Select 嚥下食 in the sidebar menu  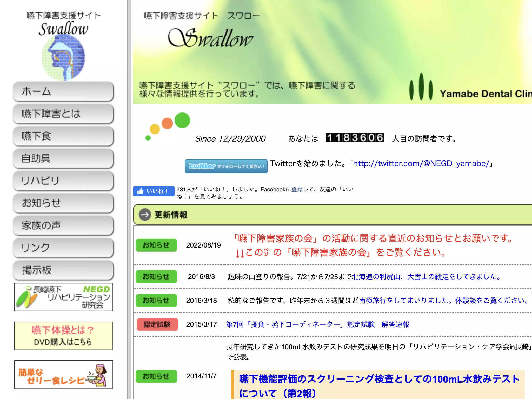click(x=63, y=136)
